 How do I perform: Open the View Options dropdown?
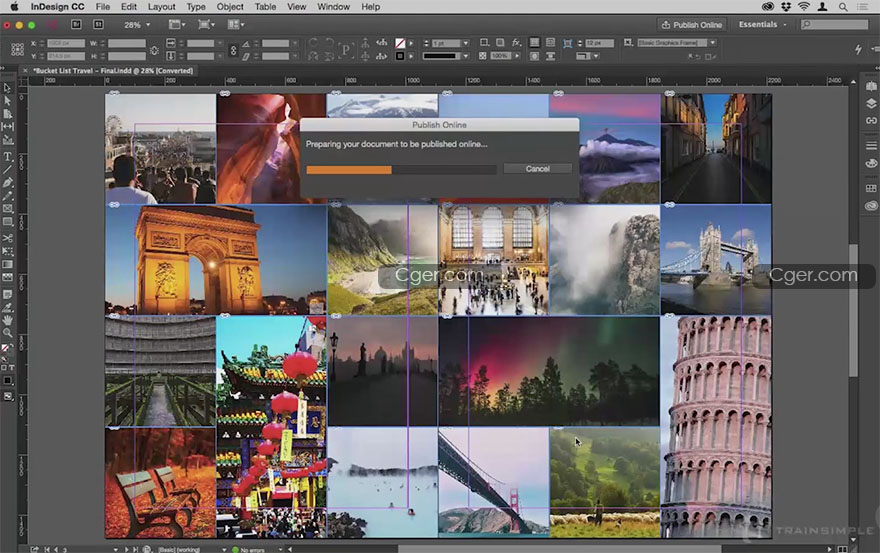coord(178,25)
